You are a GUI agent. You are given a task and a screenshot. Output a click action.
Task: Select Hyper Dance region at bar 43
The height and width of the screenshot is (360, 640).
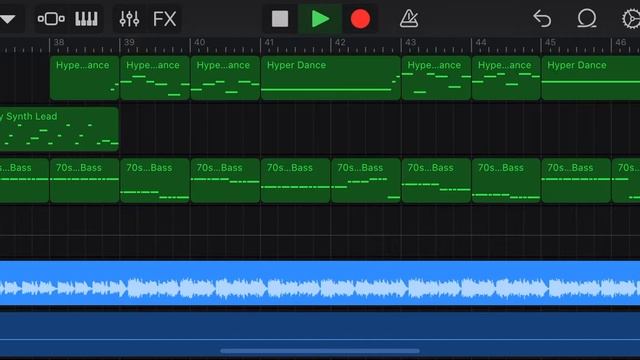click(x=436, y=78)
